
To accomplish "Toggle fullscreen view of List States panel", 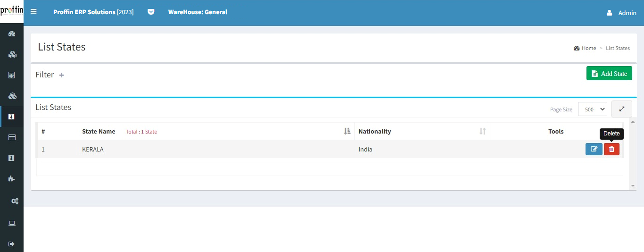I will 621,109.
